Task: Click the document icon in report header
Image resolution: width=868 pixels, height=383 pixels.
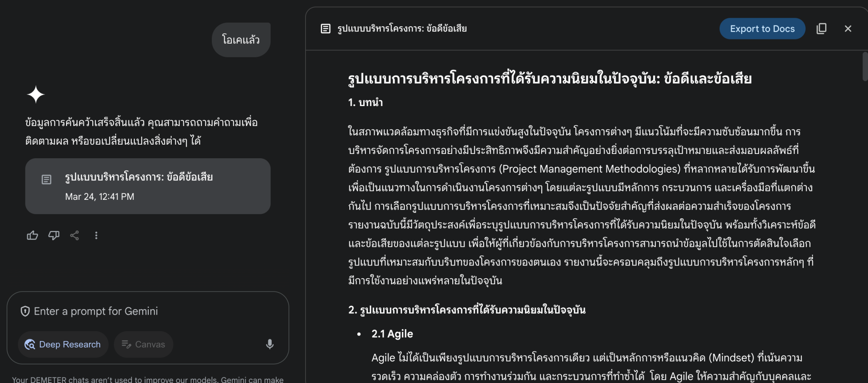Action: [x=325, y=28]
